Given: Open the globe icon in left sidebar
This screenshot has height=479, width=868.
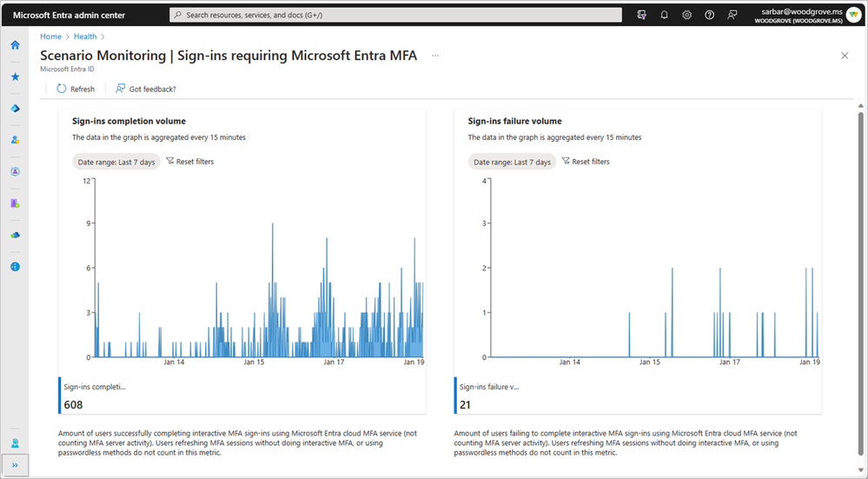Looking at the screenshot, I should pyautogui.click(x=15, y=266).
